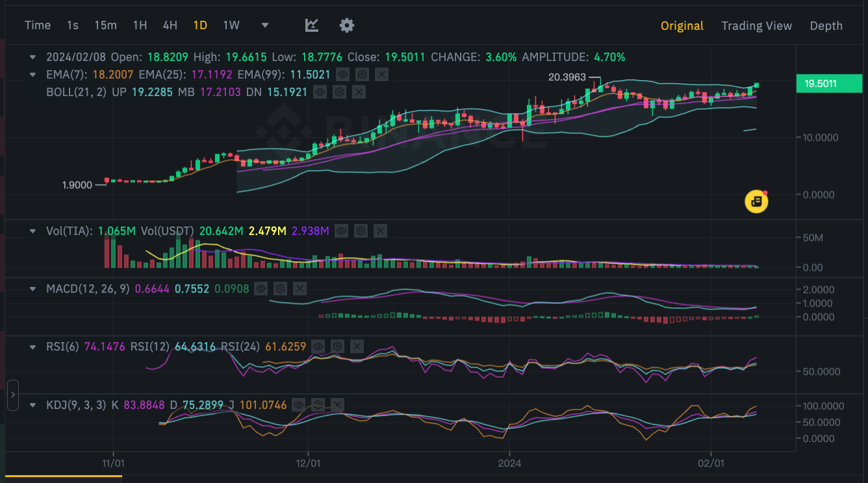Switch to the Depth chart tab

click(x=826, y=26)
